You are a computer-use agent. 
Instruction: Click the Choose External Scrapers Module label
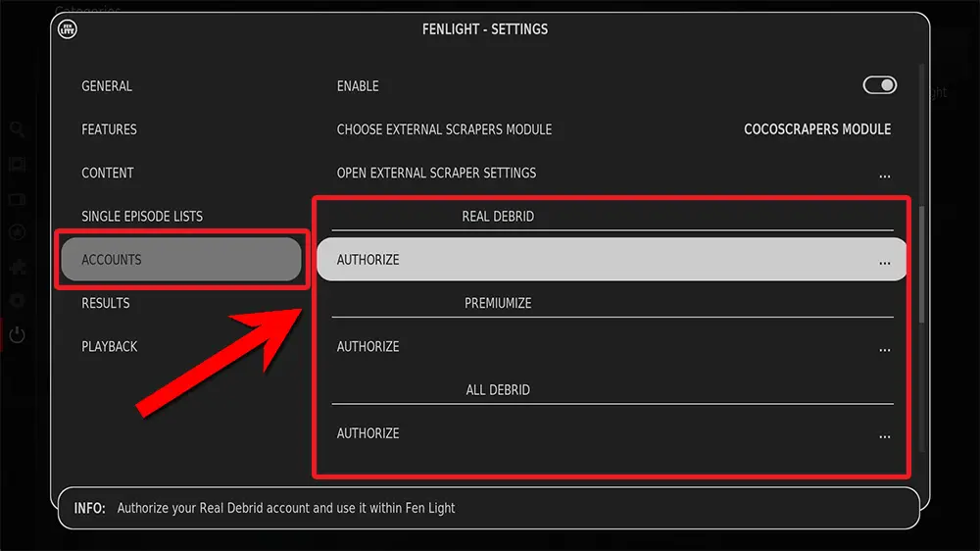[x=444, y=129]
